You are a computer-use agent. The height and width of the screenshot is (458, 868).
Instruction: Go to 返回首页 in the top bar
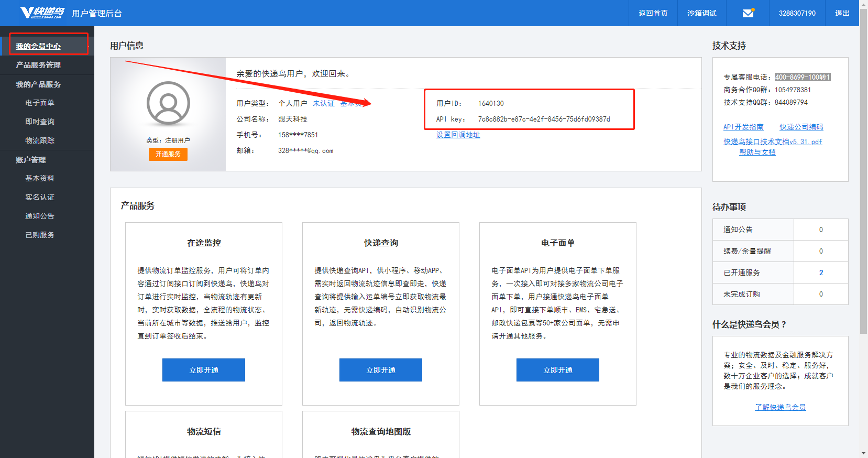653,13
